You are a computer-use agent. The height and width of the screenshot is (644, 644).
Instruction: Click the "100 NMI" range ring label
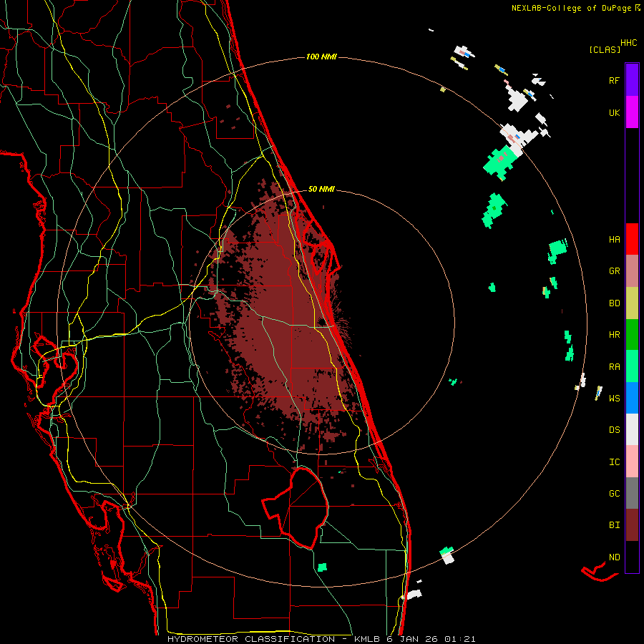click(321, 57)
